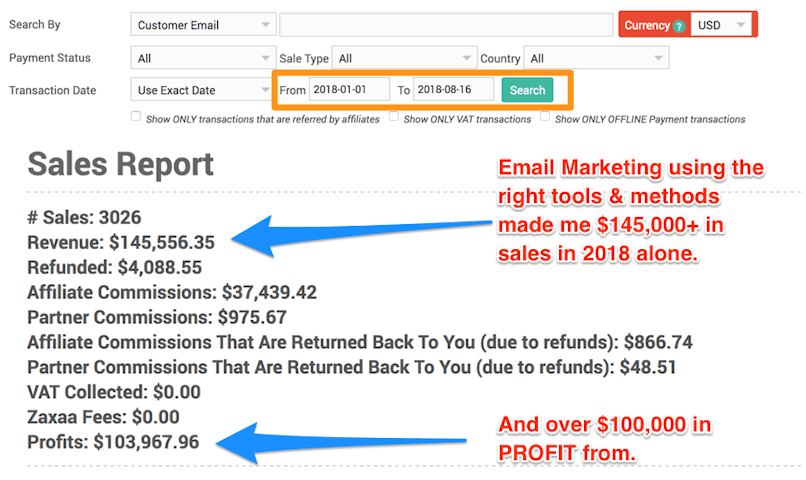Click the blue arrow pointing at Profits
The width and height of the screenshot is (806, 480).
350,440
